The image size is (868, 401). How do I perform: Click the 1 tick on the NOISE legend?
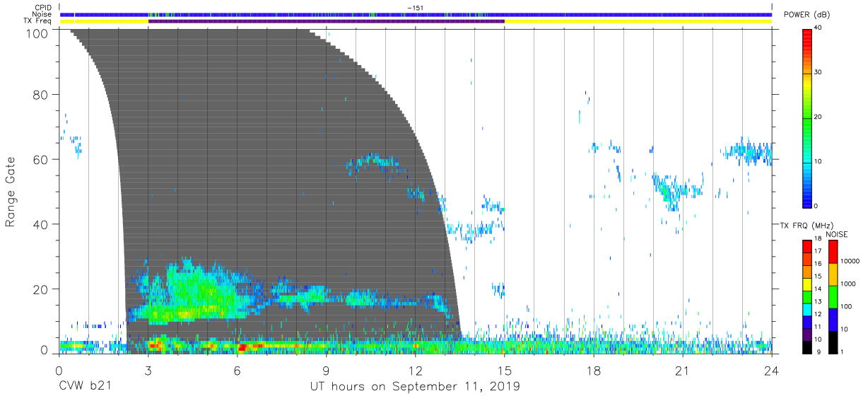(843, 351)
